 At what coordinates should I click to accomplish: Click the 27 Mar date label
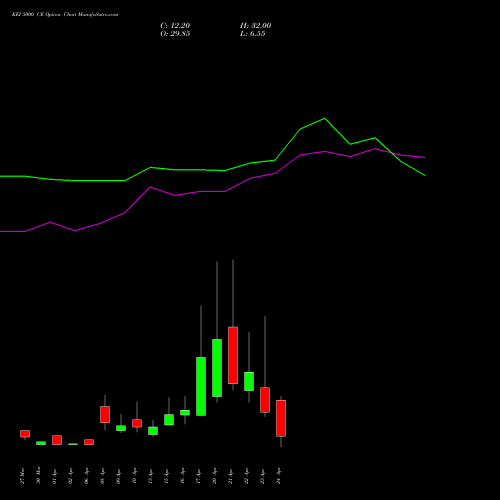[22, 476]
